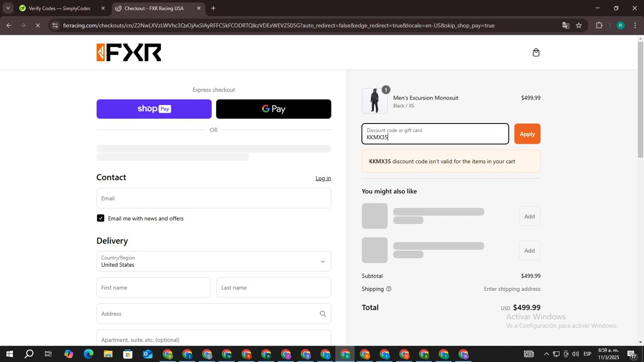Open a new browser tab
The width and height of the screenshot is (644, 362).
(213, 8)
